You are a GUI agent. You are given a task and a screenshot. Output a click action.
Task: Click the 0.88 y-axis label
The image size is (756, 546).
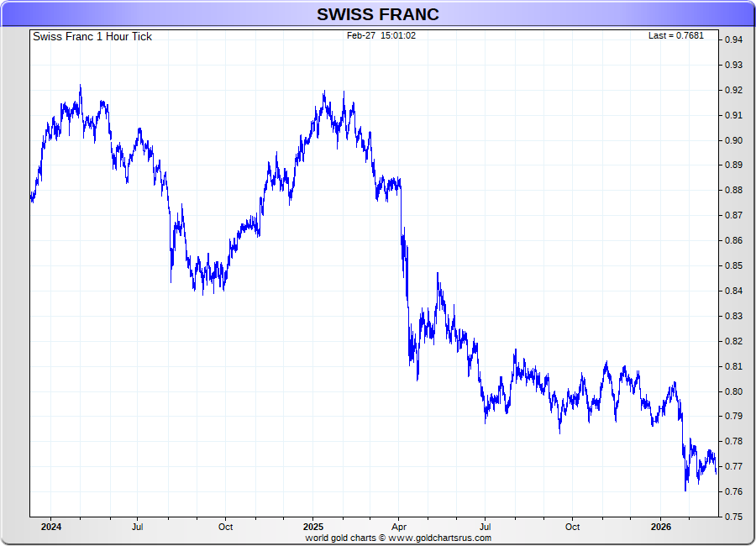pos(734,190)
